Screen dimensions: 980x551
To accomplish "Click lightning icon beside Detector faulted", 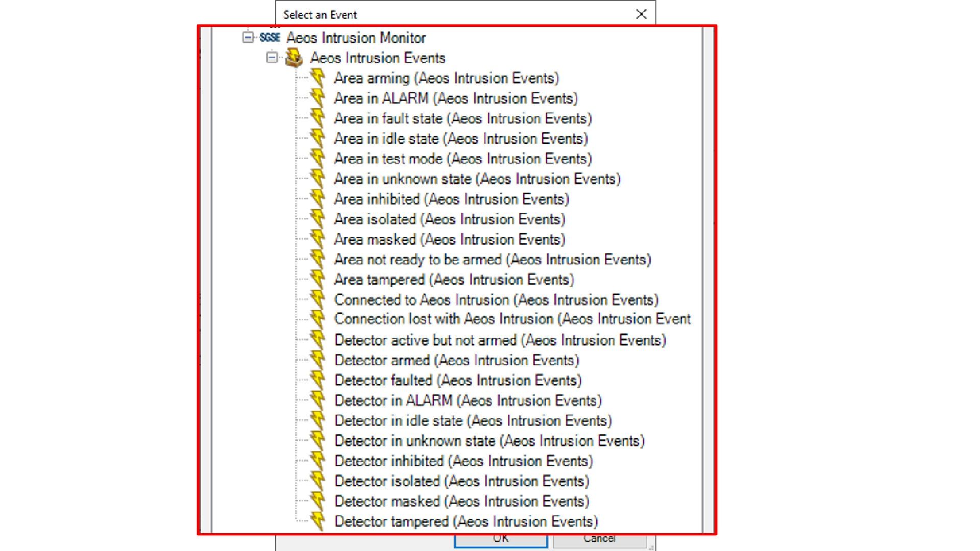I will tap(317, 380).
